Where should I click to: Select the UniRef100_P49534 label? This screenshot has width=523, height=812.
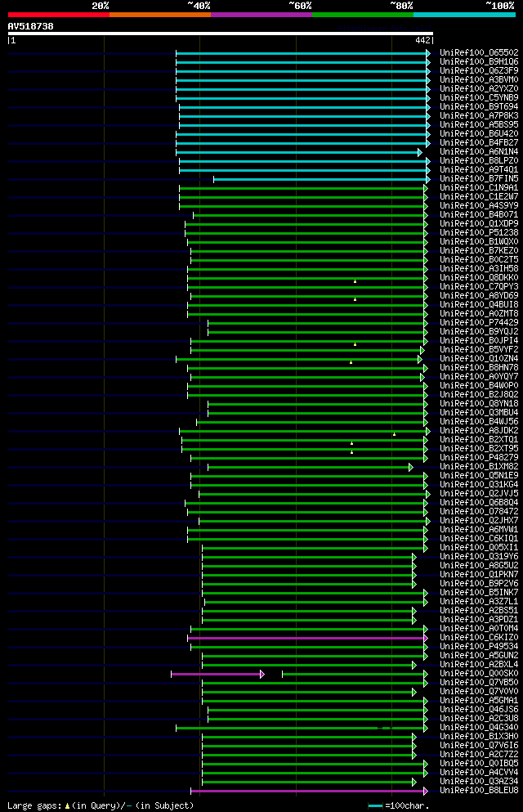coord(479,647)
